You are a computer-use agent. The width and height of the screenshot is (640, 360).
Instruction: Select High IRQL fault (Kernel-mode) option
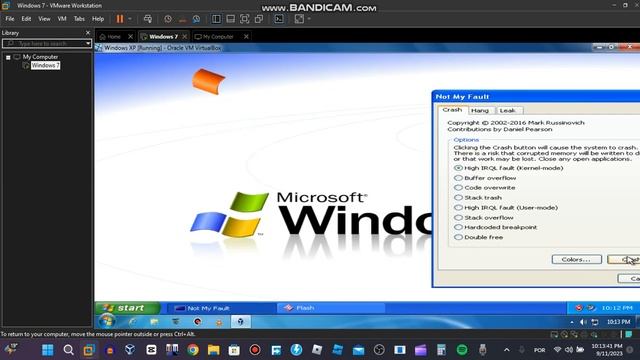509,168
